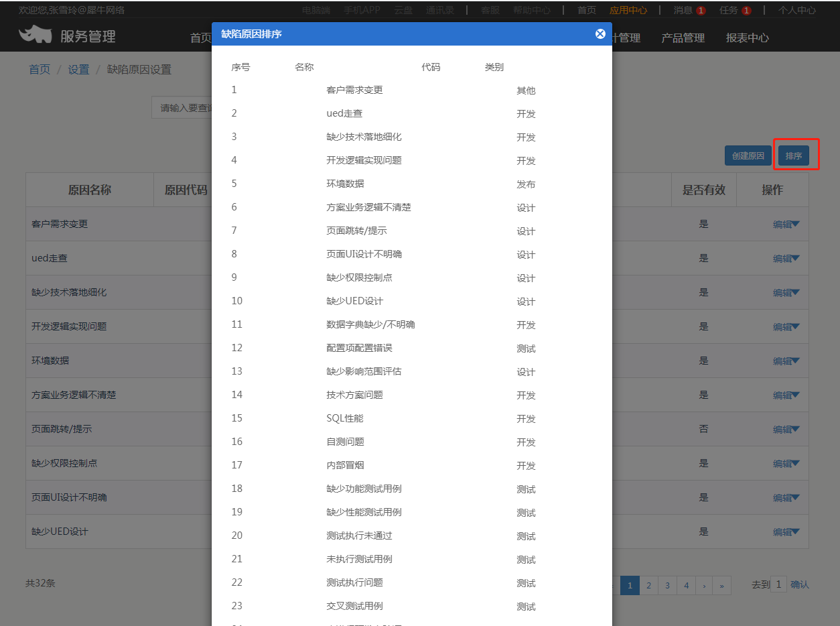Open 个人中心 in top bar
This screenshot has width=840, height=626.
coord(797,10)
